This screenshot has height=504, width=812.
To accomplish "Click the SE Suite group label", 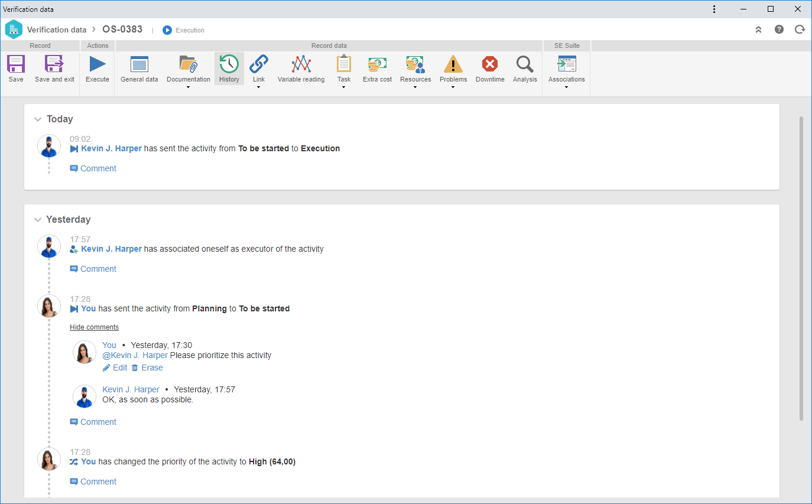I will [567, 45].
